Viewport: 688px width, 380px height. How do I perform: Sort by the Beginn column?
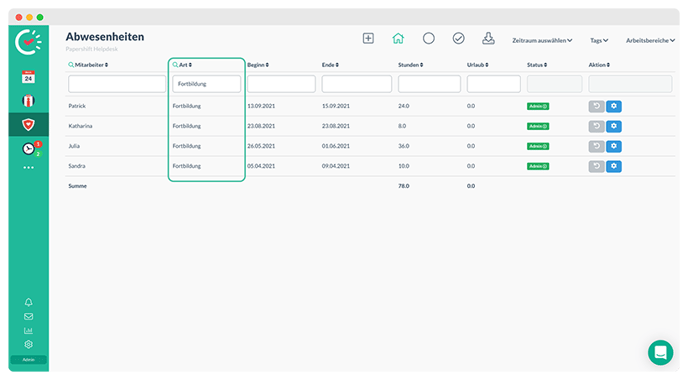click(258, 65)
